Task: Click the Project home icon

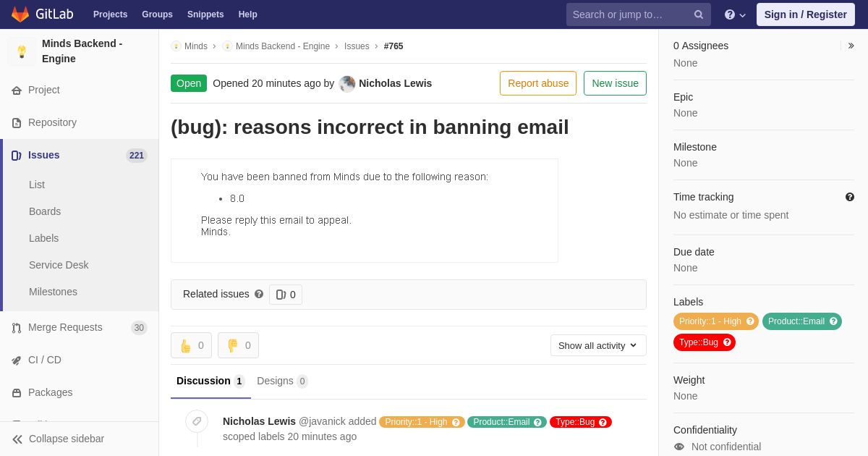Action: [17, 90]
